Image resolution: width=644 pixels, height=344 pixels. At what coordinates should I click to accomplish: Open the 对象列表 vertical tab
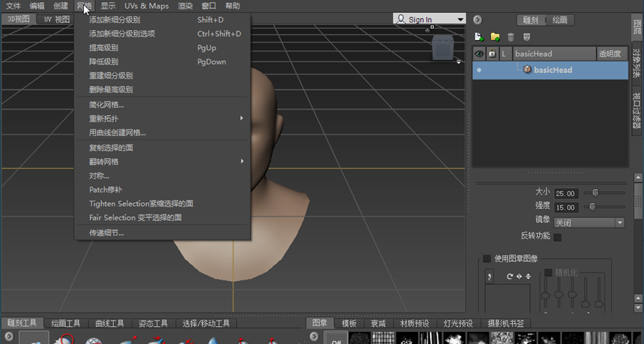[636, 63]
